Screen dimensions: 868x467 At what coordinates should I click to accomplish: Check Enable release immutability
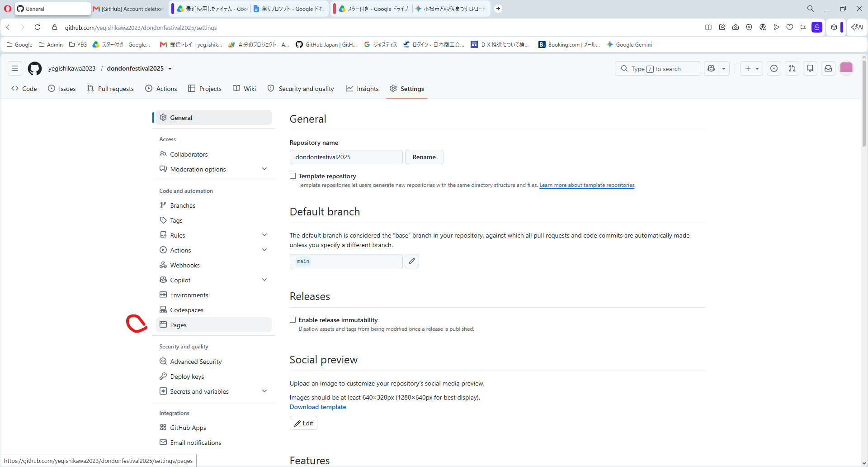293,320
